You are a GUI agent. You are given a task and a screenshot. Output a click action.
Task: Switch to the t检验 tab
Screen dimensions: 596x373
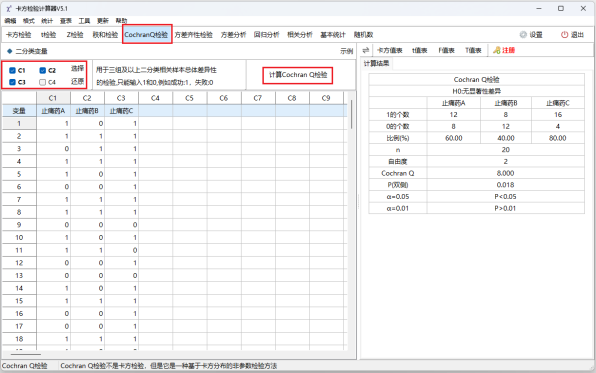[49, 35]
